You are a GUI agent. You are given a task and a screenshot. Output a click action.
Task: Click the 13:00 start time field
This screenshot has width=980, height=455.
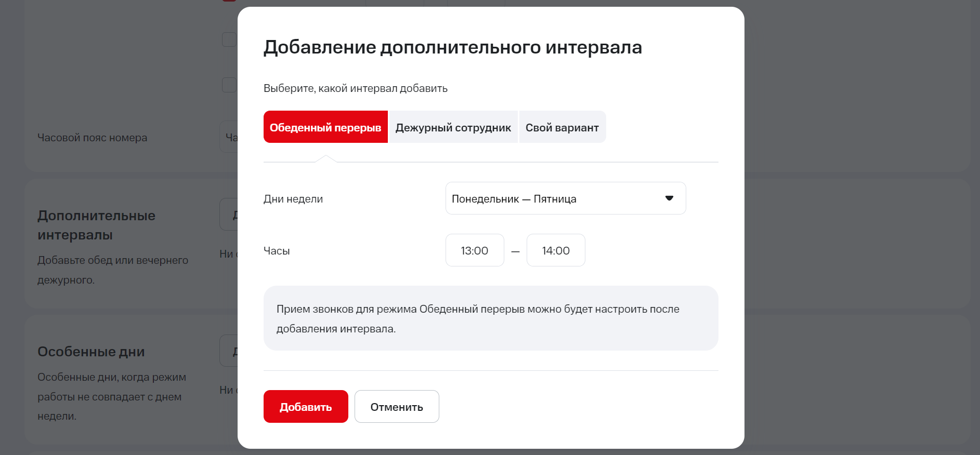click(x=474, y=250)
